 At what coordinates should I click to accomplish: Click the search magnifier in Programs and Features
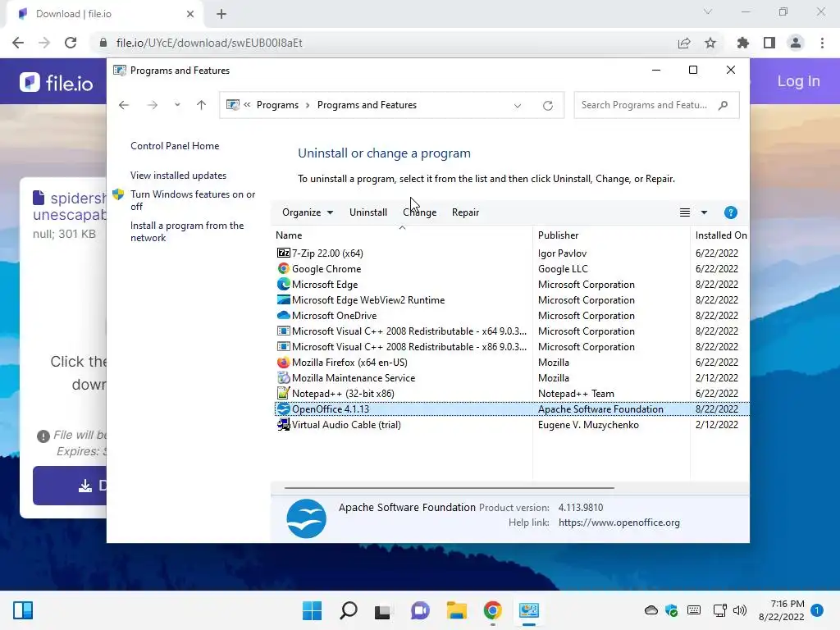[724, 105]
